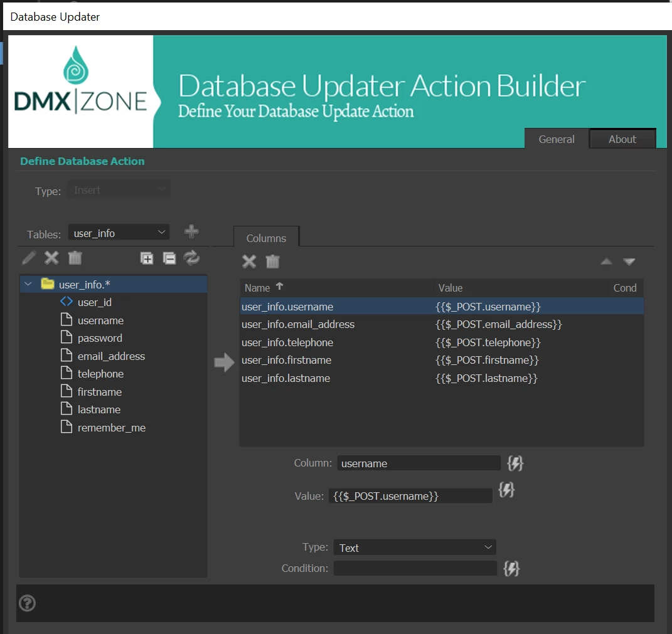The width and height of the screenshot is (672, 634).
Task: Select email_address in the table tree
Action: [111, 356]
